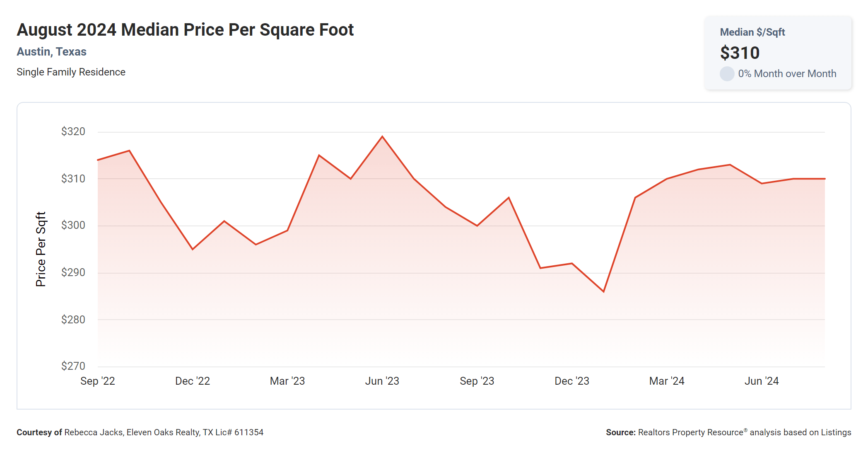Image resolution: width=868 pixels, height=456 pixels.
Task: Click the Jun '23 peak point on line
Action: [x=382, y=136]
